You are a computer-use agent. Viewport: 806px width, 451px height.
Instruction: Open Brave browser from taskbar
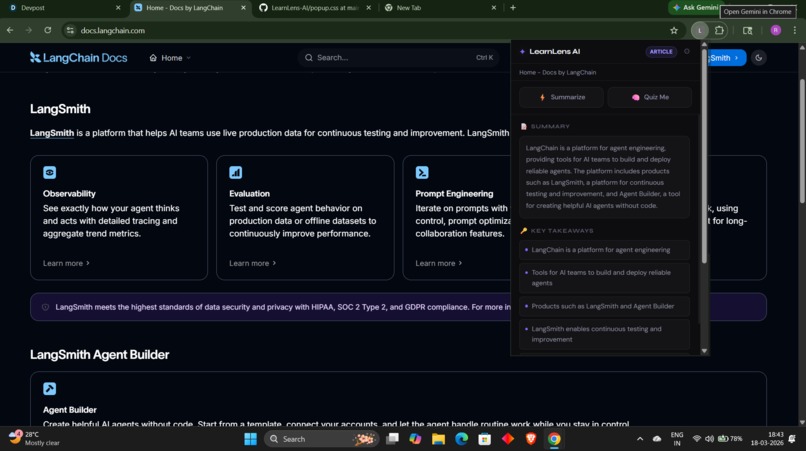pyautogui.click(x=531, y=439)
